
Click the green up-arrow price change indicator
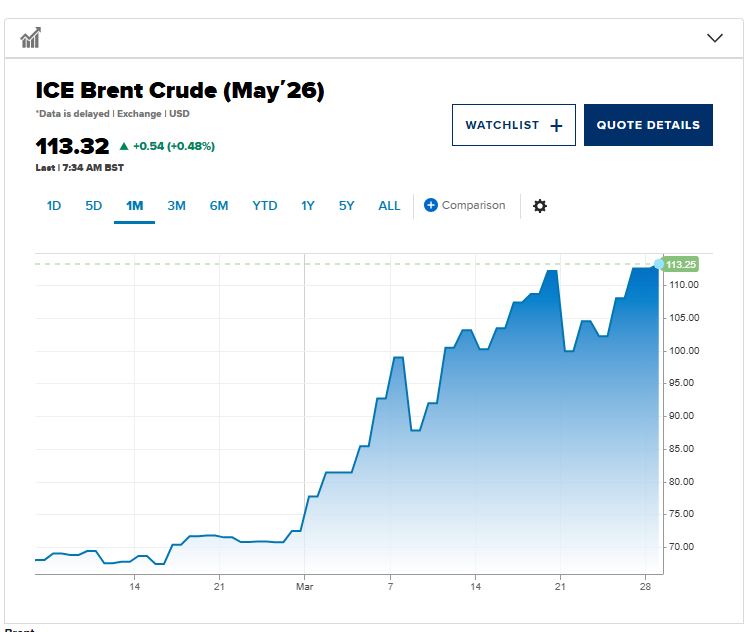pyautogui.click(x=124, y=146)
